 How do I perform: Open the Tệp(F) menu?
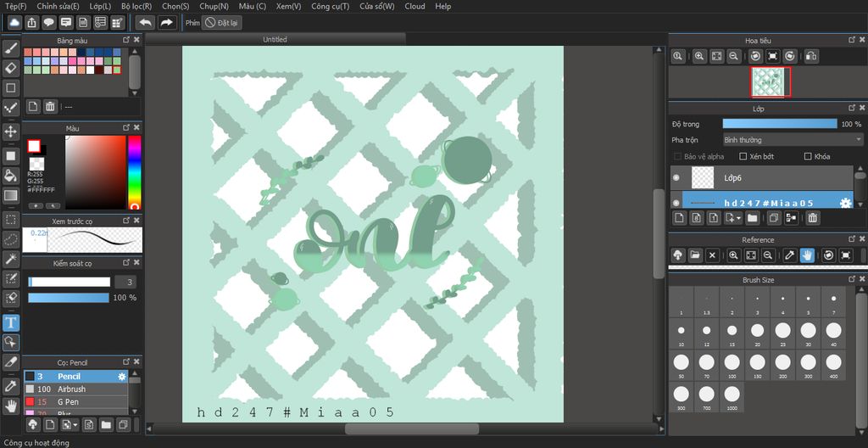coord(15,6)
